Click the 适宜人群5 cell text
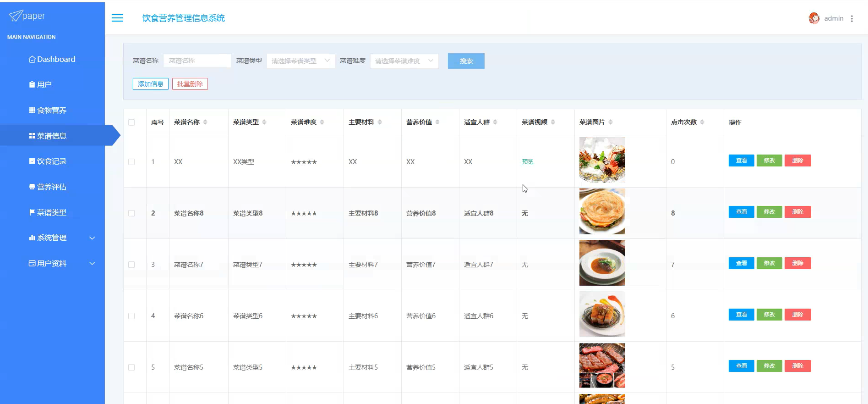868x404 pixels. [479, 367]
